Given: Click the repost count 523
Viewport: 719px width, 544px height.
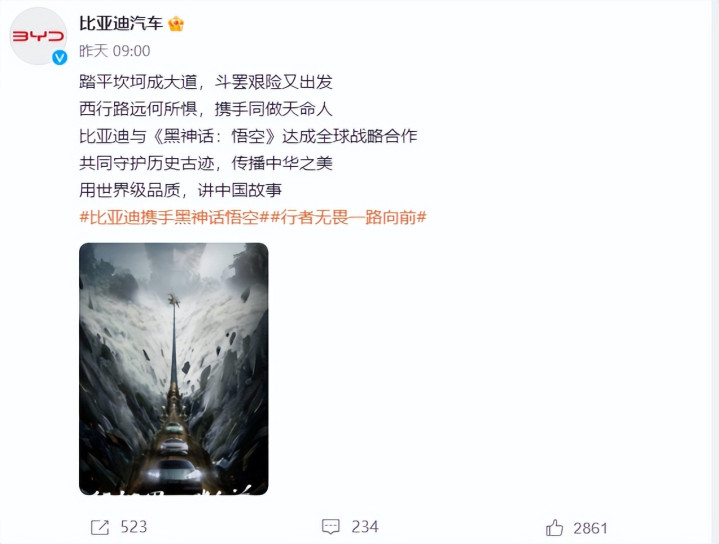Looking at the screenshot, I should [x=133, y=527].
